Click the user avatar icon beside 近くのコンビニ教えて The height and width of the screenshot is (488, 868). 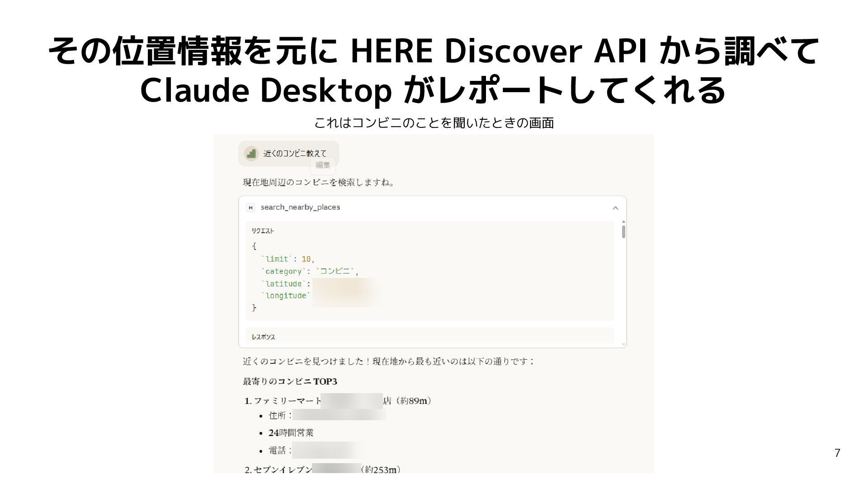click(x=251, y=154)
